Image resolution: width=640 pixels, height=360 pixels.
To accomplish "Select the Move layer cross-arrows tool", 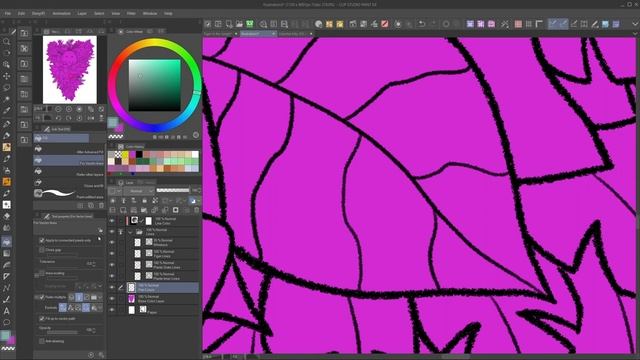I will coord(7,76).
